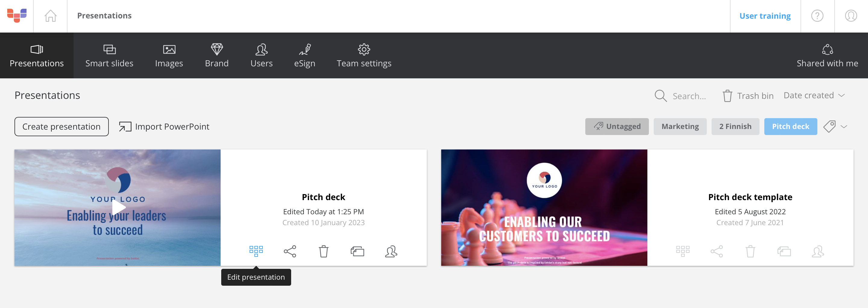Open the eSign feature
The height and width of the screenshot is (308, 868).
[304, 55]
